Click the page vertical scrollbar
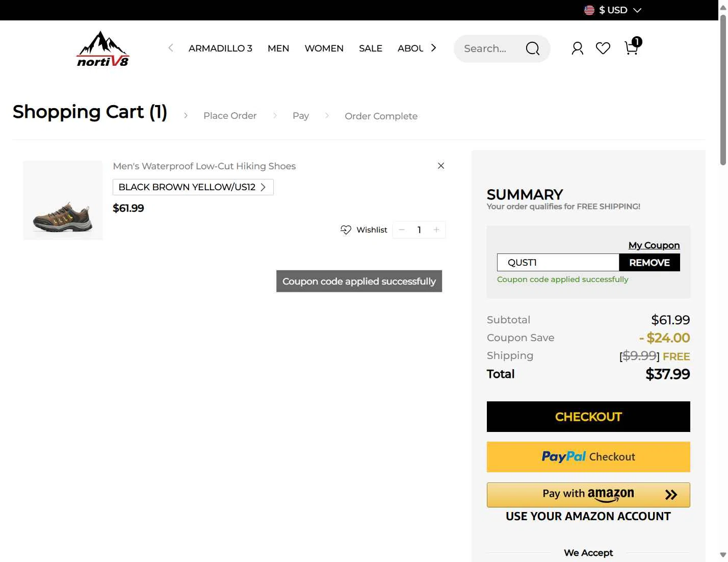The image size is (728, 562). (723, 90)
